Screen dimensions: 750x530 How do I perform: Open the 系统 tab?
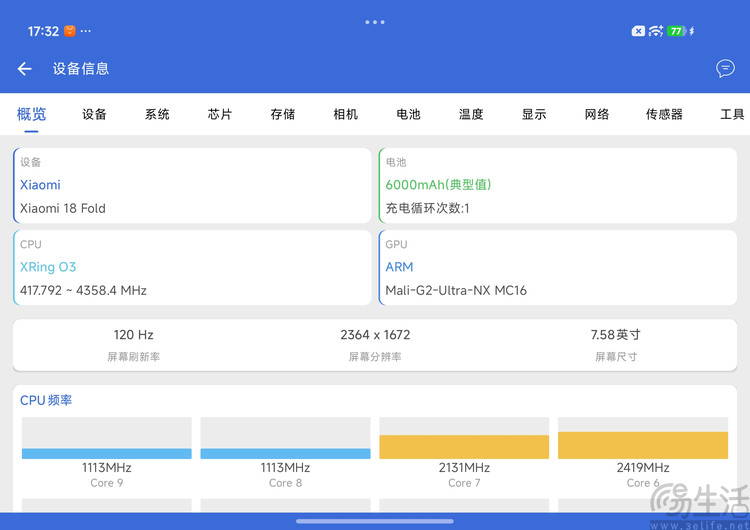[157, 114]
